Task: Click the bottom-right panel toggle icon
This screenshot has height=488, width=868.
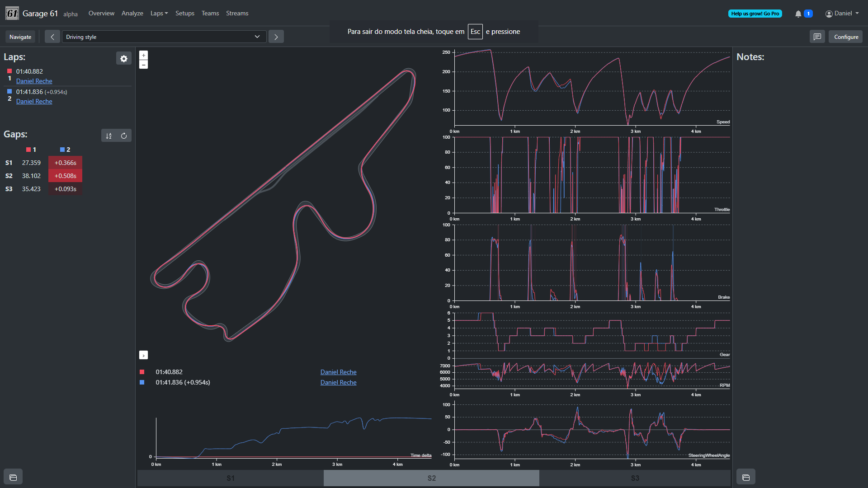Action: pyautogui.click(x=746, y=477)
